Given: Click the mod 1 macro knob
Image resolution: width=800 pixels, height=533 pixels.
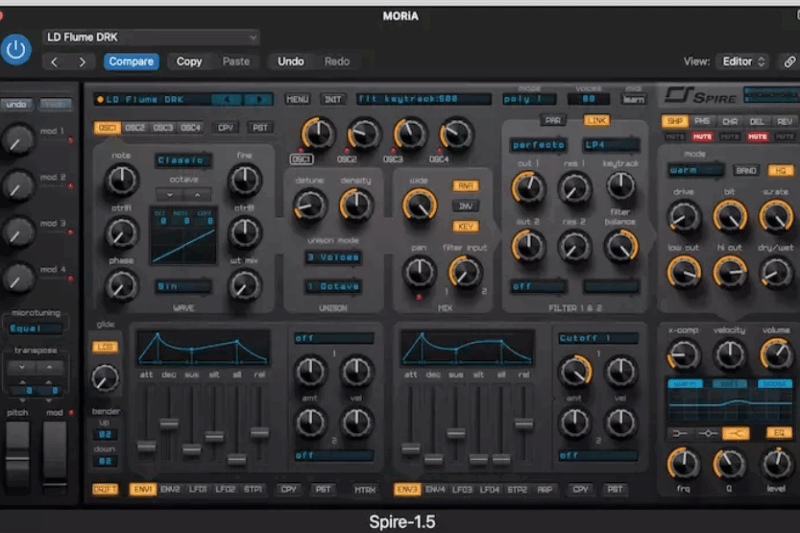Looking at the screenshot, I should tap(17, 140).
